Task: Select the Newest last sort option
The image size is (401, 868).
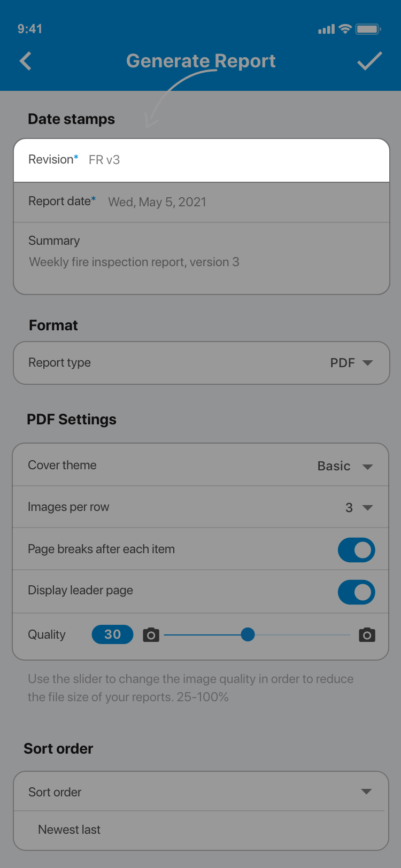Action: [70, 830]
